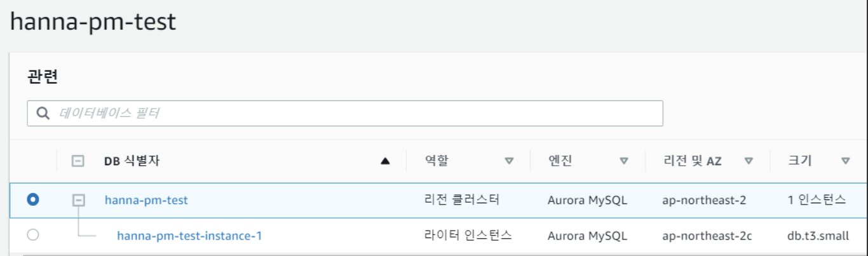868x256 pixels.
Task: Click the 역할 column header label
Action: 437,161
